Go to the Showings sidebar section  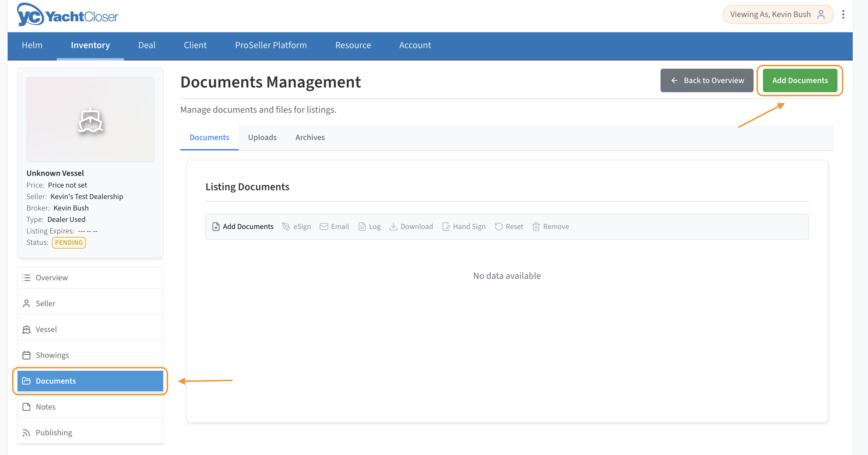pyautogui.click(x=52, y=355)
